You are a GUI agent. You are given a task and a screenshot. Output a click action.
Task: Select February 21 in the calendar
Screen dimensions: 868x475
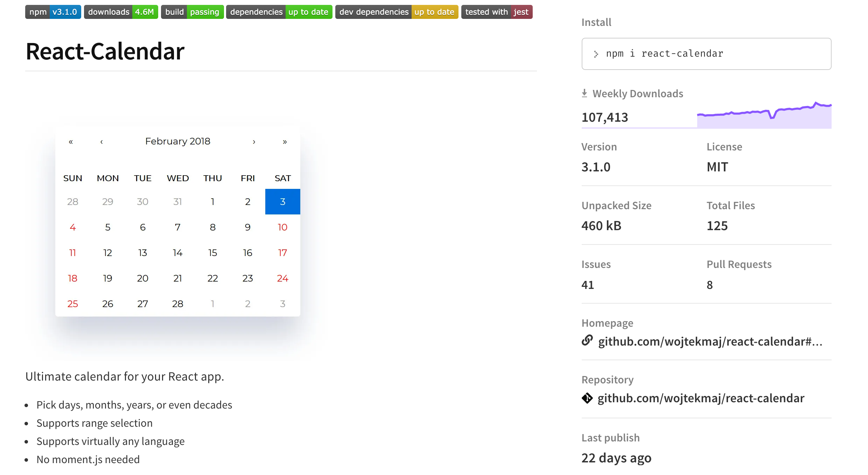click(178, 278)
